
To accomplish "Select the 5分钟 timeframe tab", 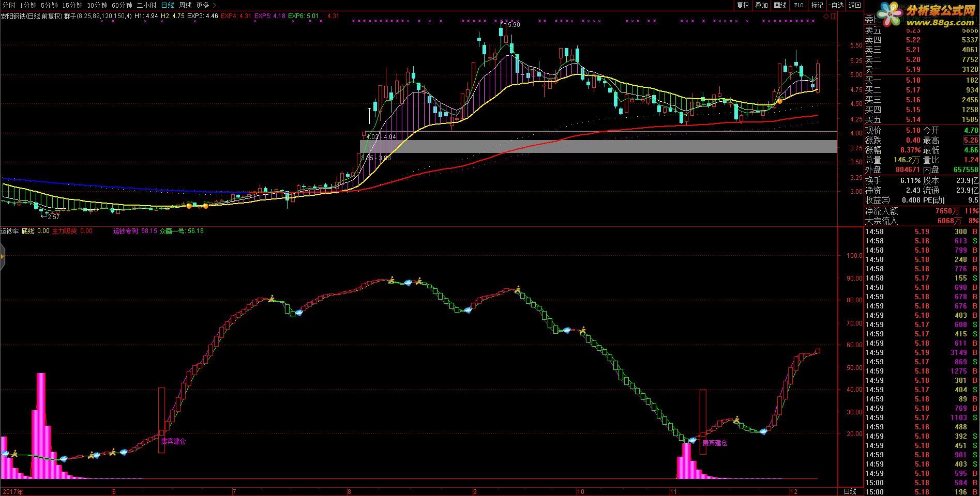I will pyautogui.click(x=49, y=5).
